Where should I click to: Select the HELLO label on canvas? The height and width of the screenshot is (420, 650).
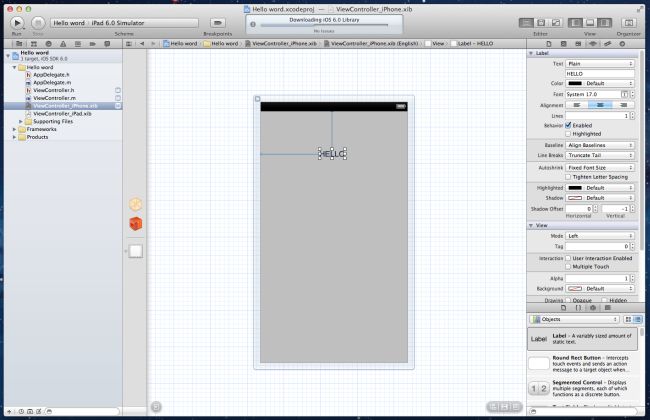[332, 154]
